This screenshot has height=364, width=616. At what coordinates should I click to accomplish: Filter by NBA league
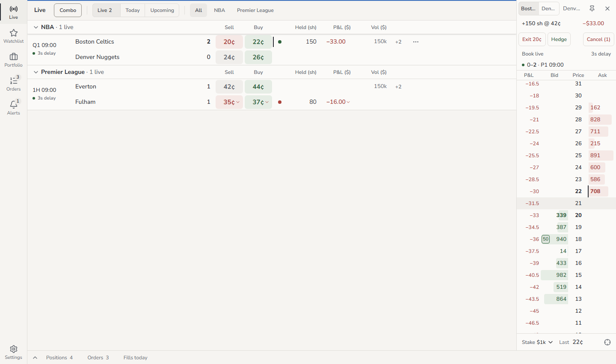219,10
